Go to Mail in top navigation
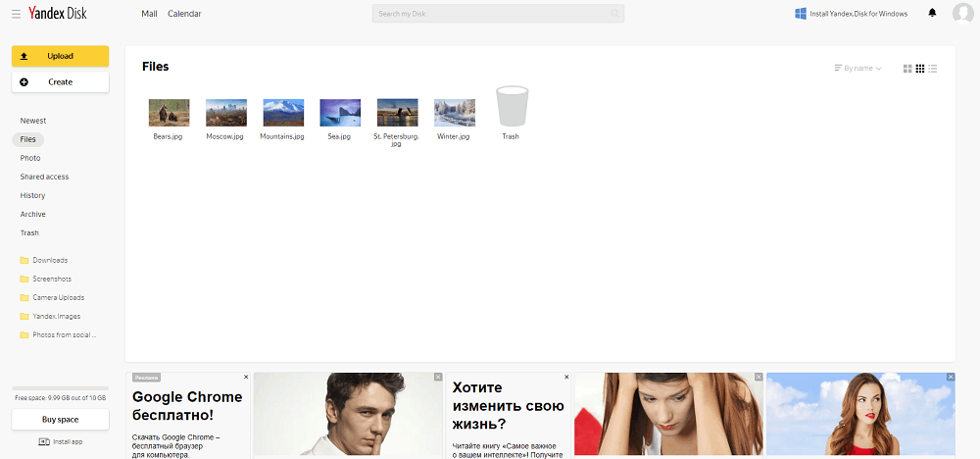980x459 pixels. 149,14
